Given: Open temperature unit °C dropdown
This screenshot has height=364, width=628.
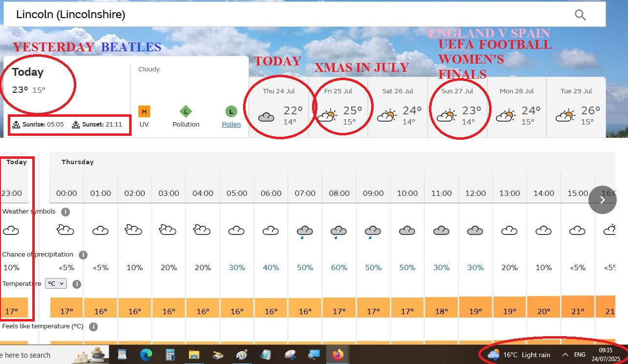Looking at the screenshot, I should click(56, 284).
